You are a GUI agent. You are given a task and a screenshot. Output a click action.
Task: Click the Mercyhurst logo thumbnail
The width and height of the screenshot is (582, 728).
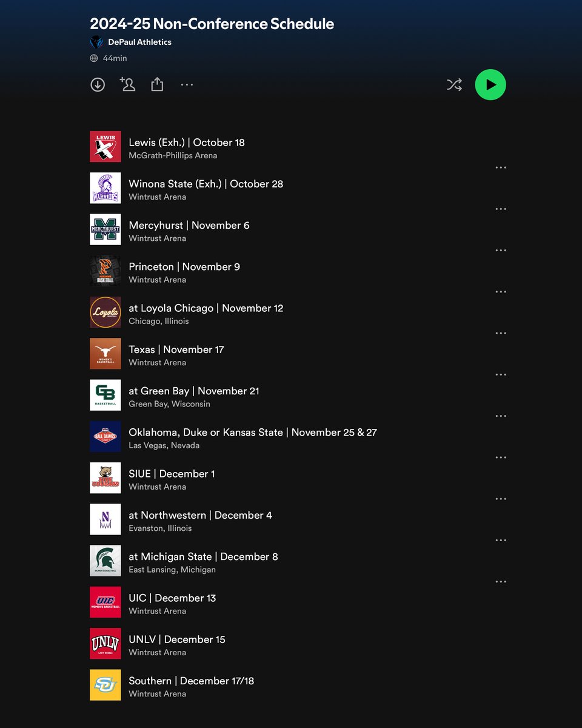pyautogui.click(x=105, y=229)
